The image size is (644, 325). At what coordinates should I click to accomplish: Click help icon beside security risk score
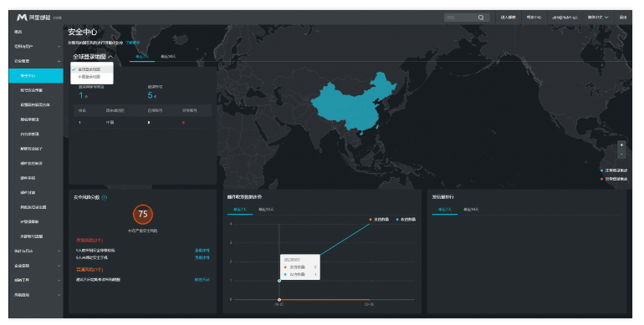pos(105,197)
